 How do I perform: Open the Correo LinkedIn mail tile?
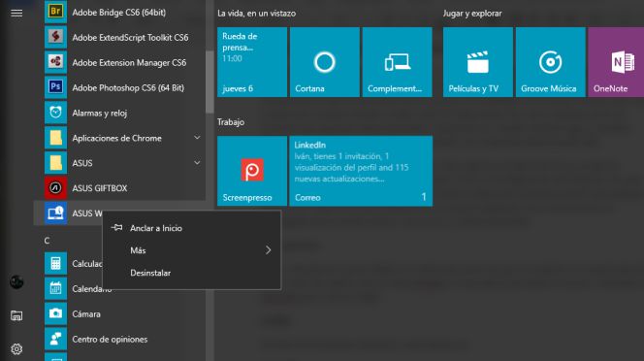tap(361, 171)
